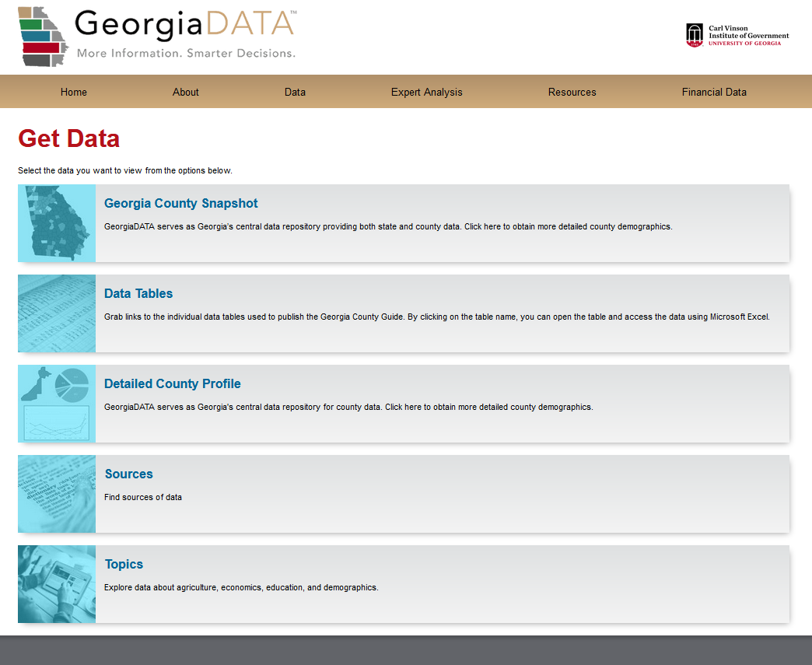Open the Resources menu item
The image size is (812, 665).
[x=572, y=93]
